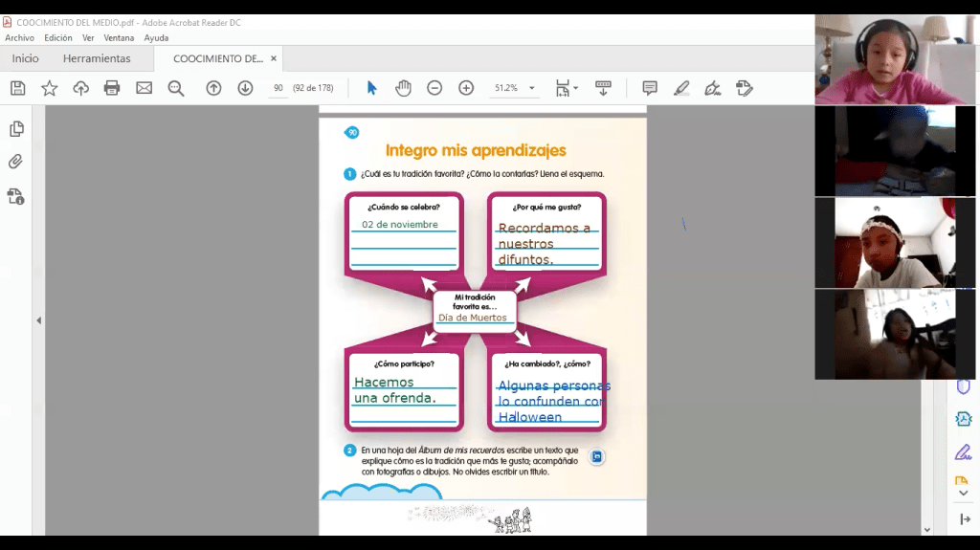The height and width of the screenshot is (550, 980).
Task: Click the page number input field
Action: pyautogui.click(x=278, y=88)
